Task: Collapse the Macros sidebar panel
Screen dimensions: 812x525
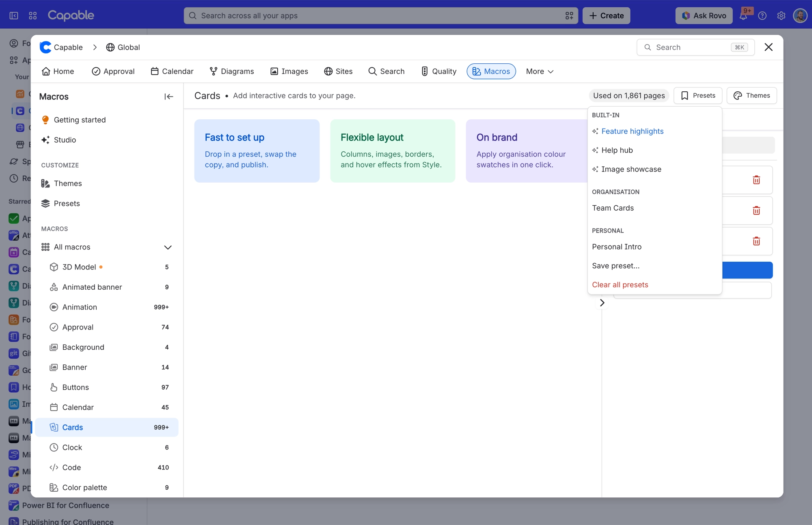Action: pos(168,97)
